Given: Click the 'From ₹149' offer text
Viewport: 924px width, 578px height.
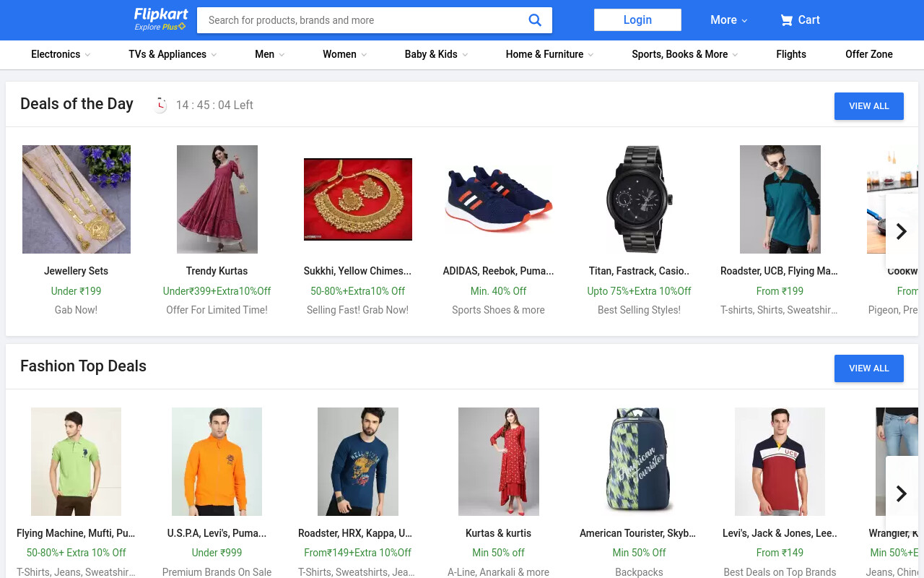Looking at the screenshot, I should (780, 553).
